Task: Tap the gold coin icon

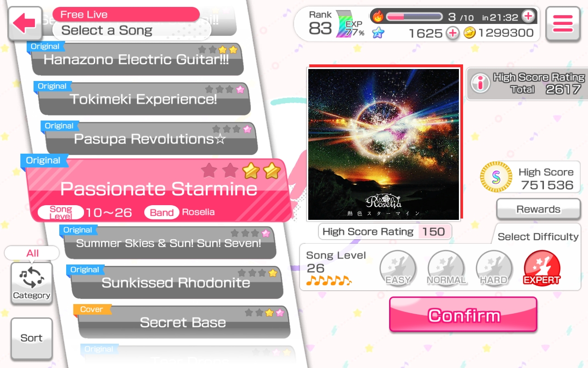Action: click(x=469, y=33)
